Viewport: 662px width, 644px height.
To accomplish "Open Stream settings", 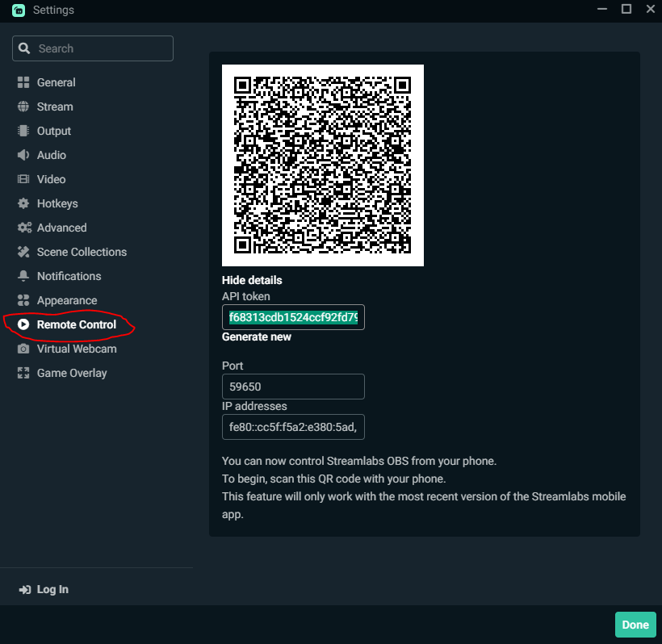I will click(55, 107).
